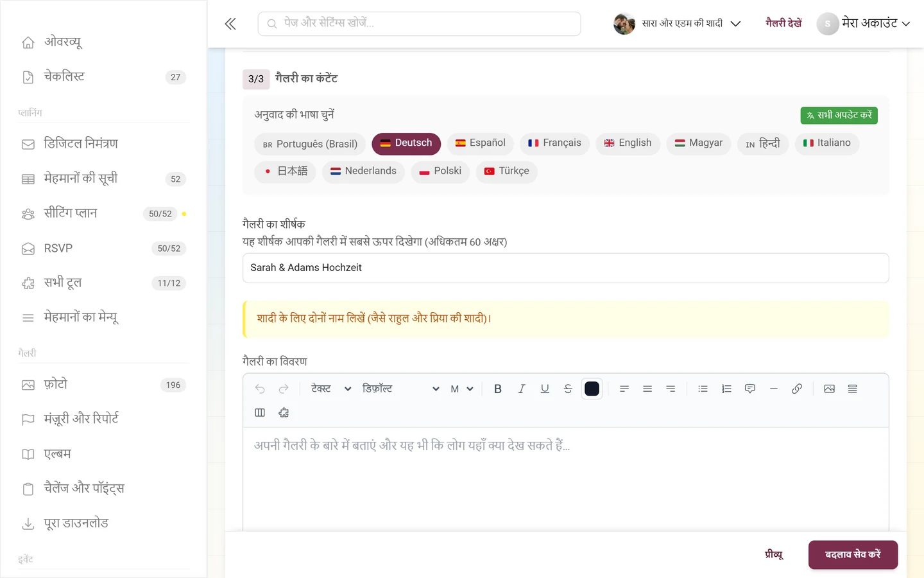924x578 pixels.
Task: Insert an image into the description
Action: pos(830,389)
